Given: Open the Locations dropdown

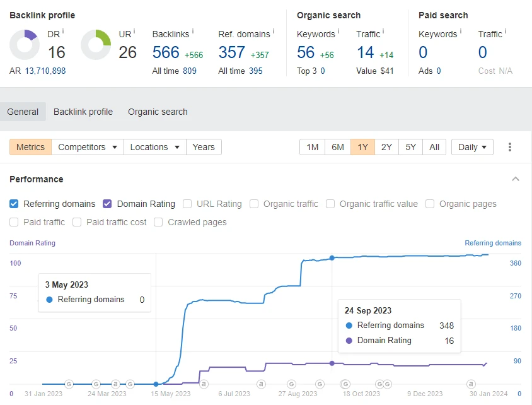Looking at the screenshot, I should [x=155, y=147].
